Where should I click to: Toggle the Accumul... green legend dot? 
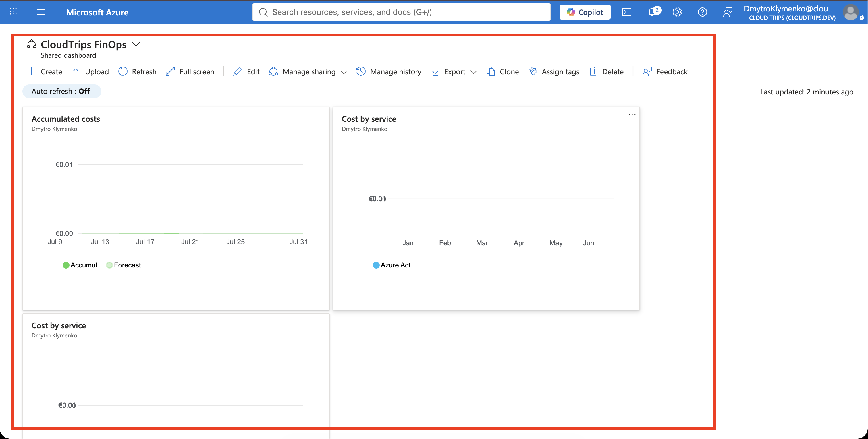click(66, 265)
